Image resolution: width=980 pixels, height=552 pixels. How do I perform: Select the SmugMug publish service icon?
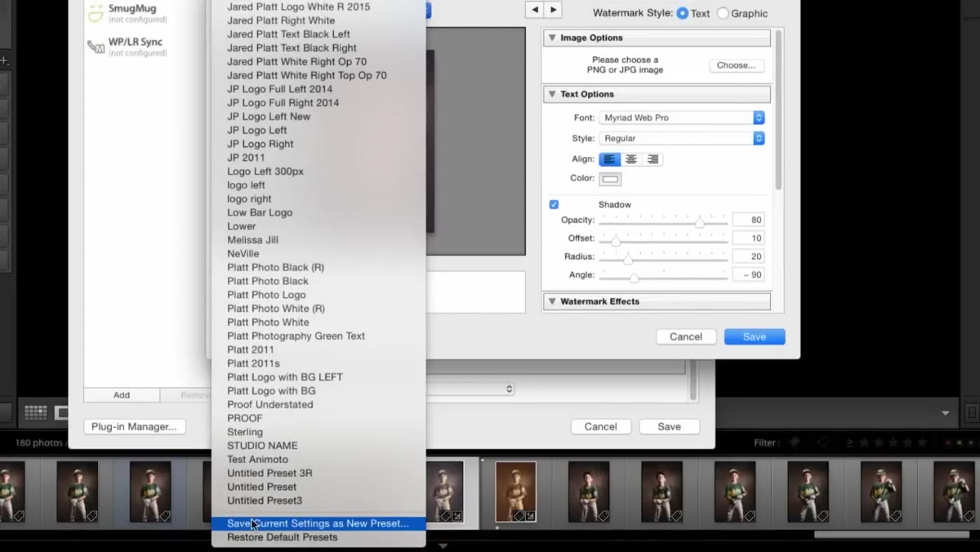coord(96,13)
